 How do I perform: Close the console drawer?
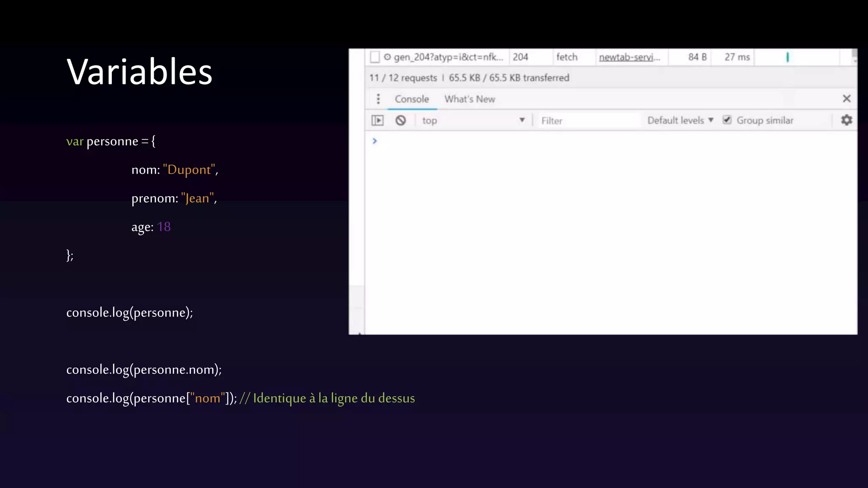point(846,99)
